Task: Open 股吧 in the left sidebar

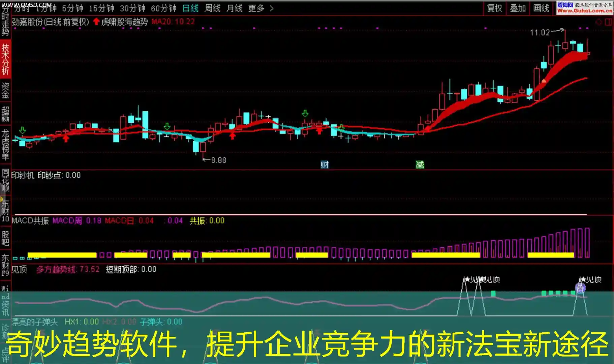Action: [x=5, y=238]
